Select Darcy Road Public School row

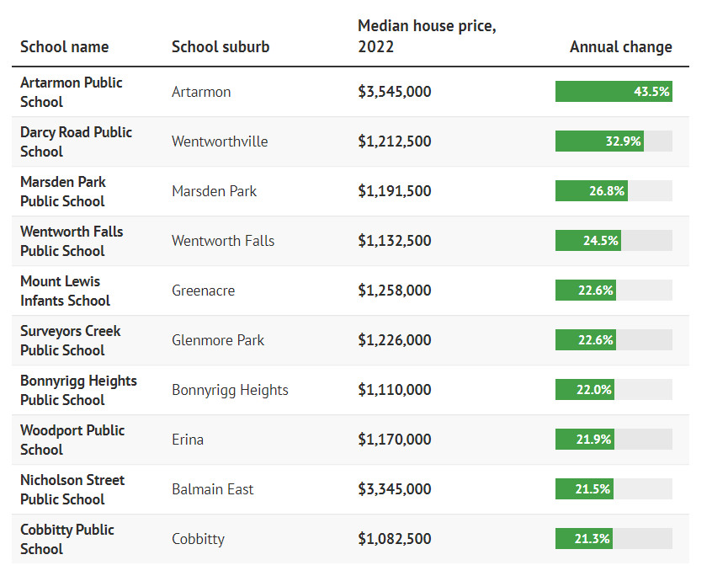[76, 141]
